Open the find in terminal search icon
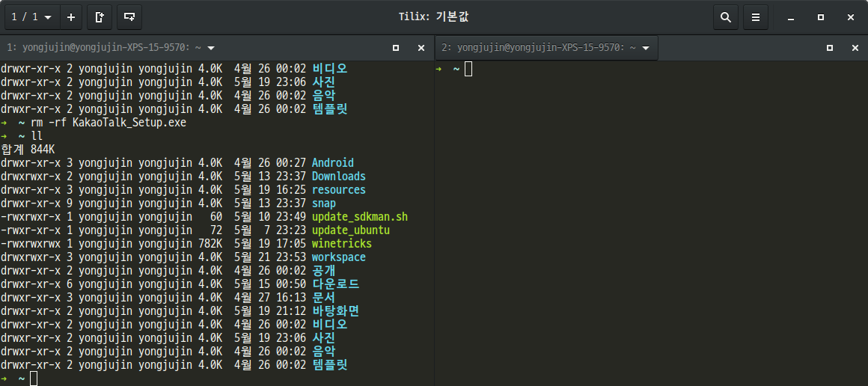The image size is (868, 386). [x=725, y=16]
